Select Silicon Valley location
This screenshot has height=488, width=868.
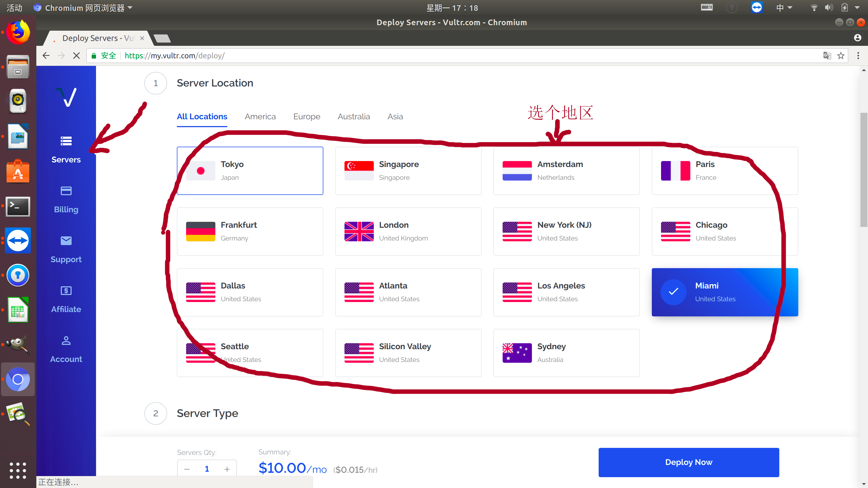409,353
